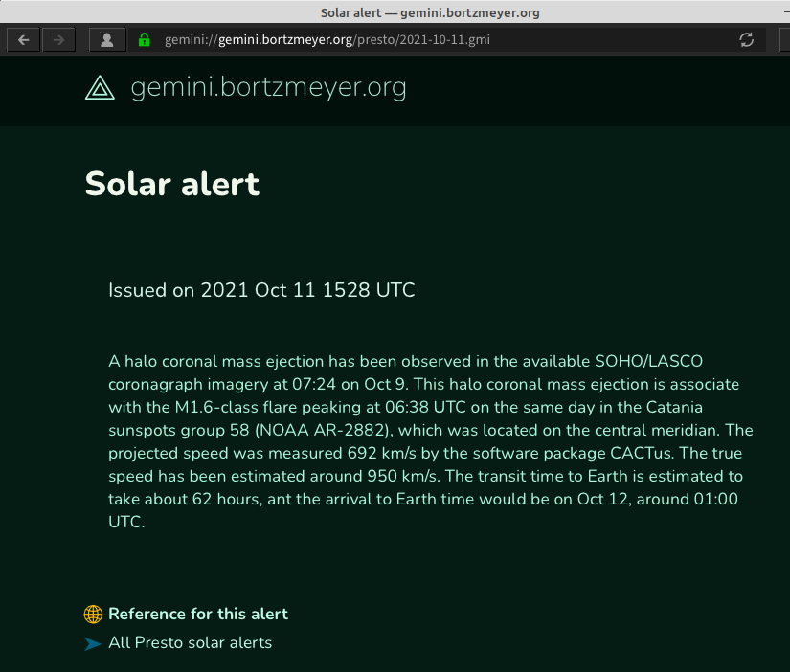The width and height of the screenshot is (790, 672).
Task: Click the partially visible toolbar button at right edge
Action: (784, 40)
